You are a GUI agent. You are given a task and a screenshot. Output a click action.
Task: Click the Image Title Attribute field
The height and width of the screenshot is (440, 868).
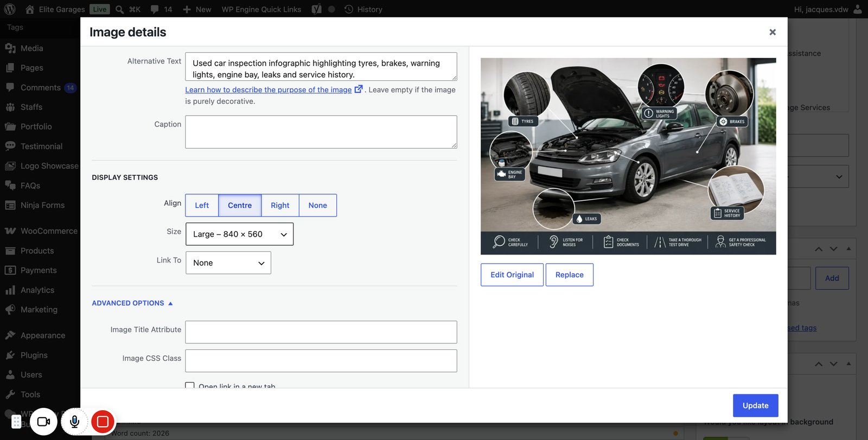(321, 332)
